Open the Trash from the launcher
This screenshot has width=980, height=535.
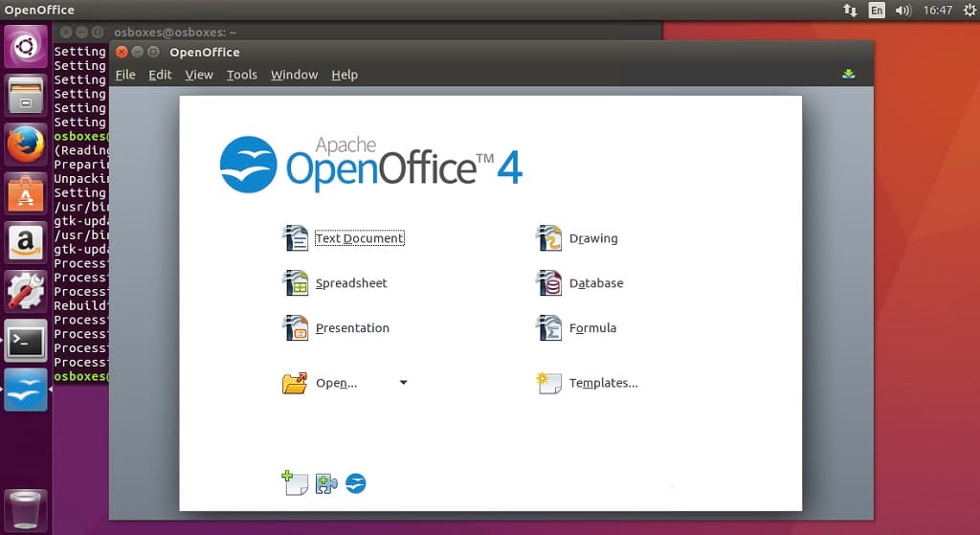[x=26, y=509]
